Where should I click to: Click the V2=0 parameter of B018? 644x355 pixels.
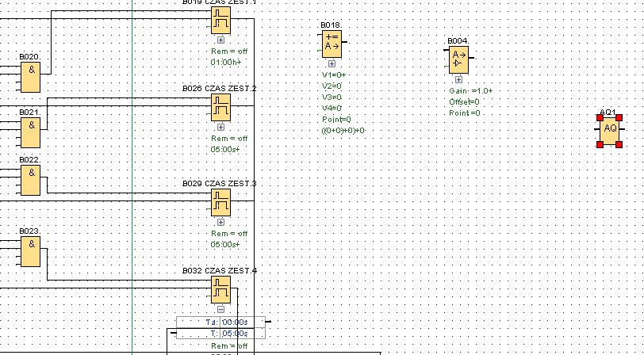click(332, 86)
